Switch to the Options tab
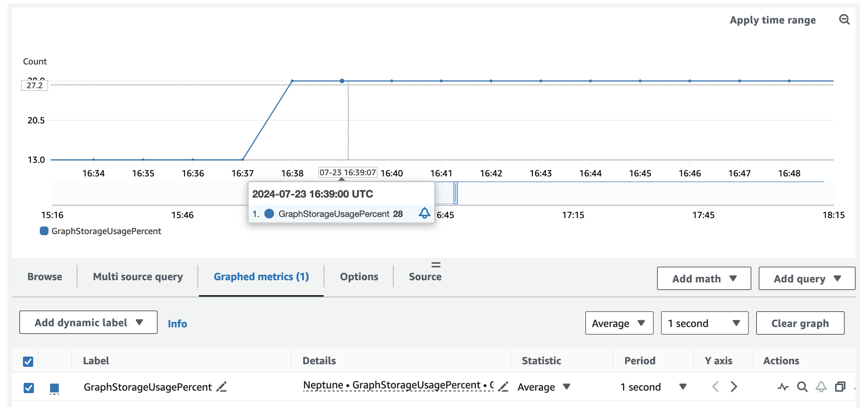 (x=359, y=276)
